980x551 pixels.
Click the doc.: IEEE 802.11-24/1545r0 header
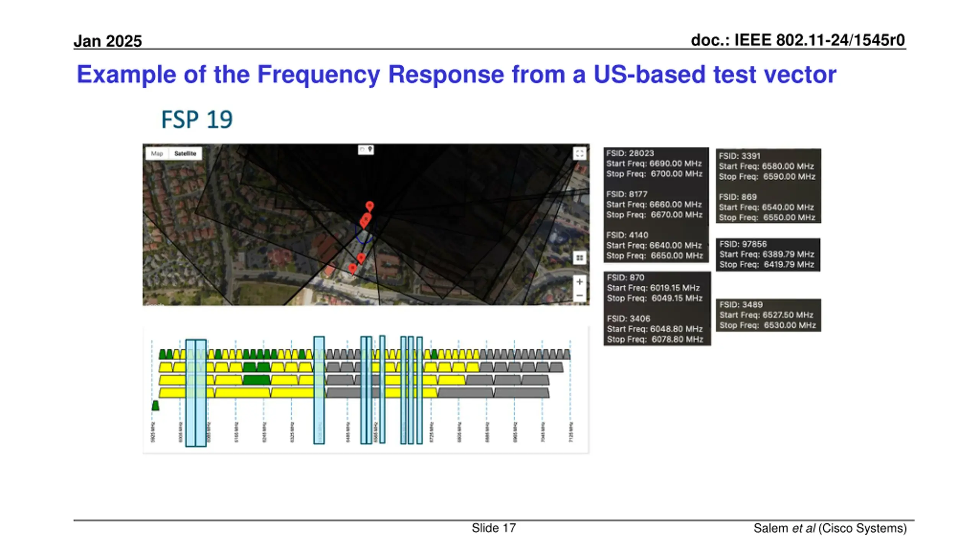[798, 40]
